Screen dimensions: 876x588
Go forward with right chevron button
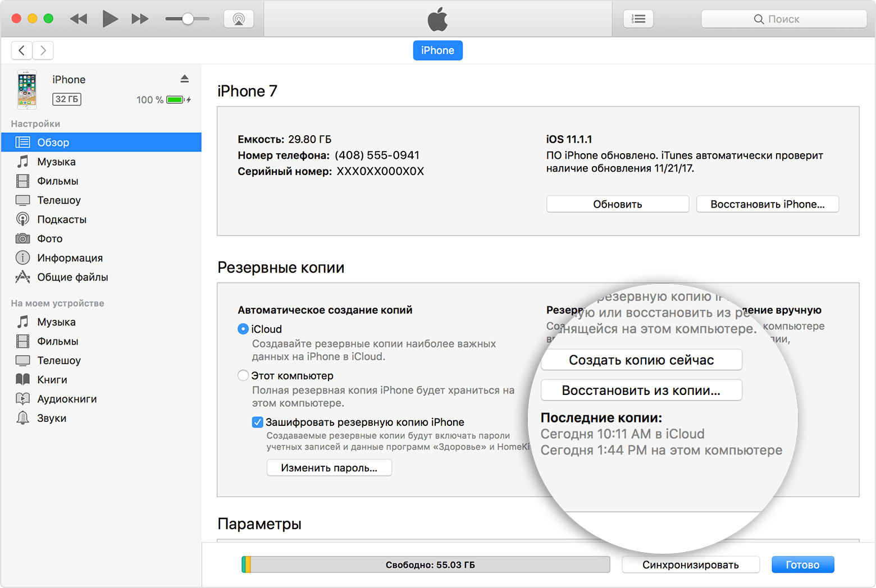pyautogui.click(x=43, y=50)
